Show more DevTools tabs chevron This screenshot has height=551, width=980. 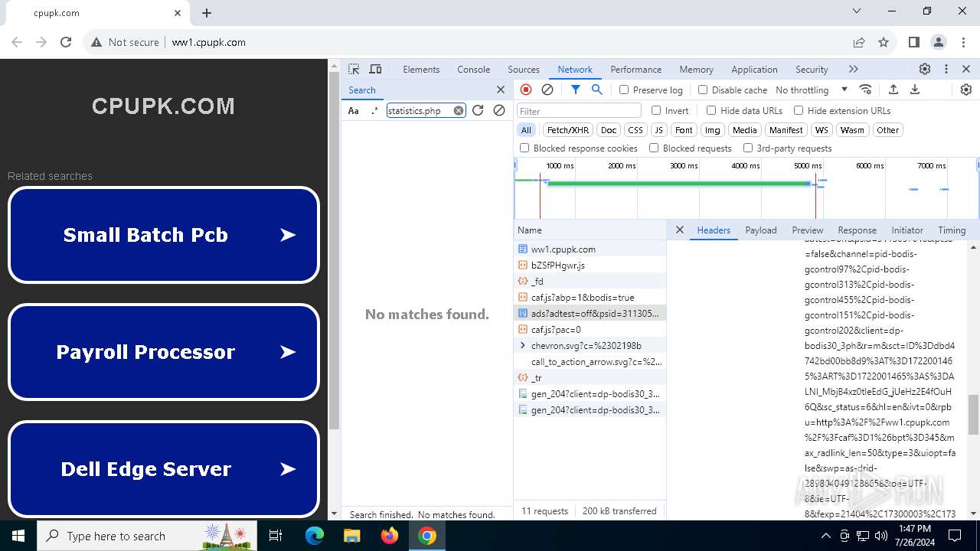tap(853, 69)
